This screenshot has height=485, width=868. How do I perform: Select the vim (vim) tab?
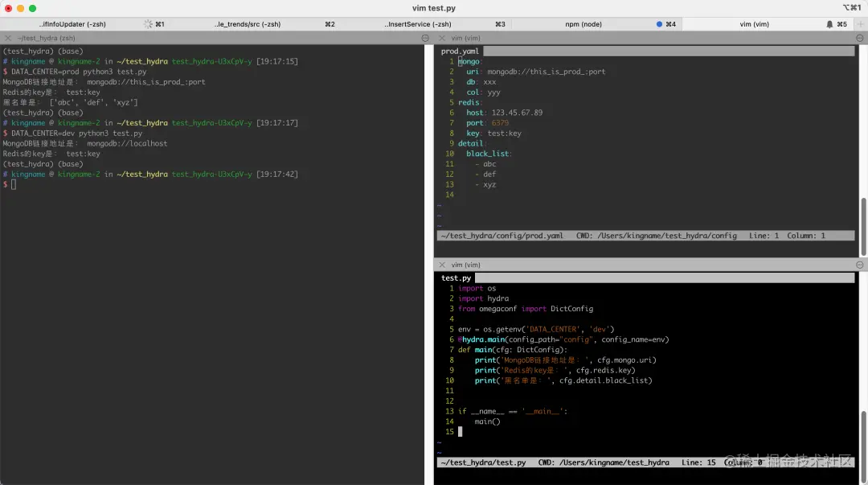point(754,24)
